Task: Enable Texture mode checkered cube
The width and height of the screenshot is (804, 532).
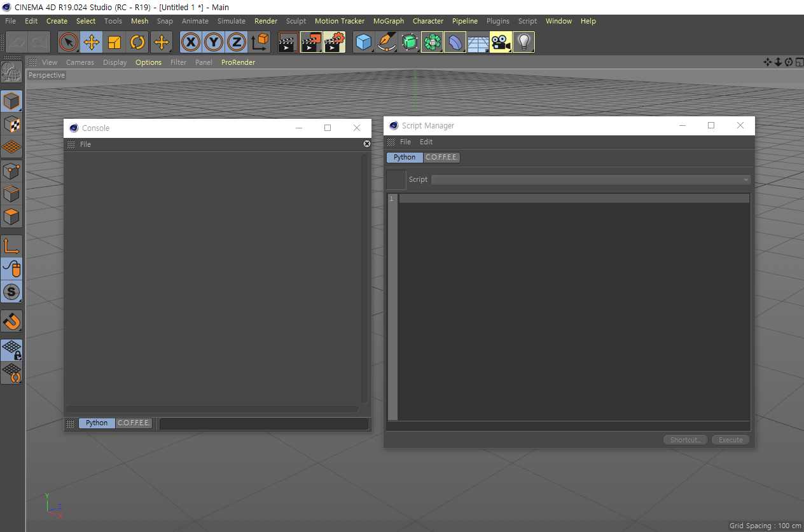Action: tap(11, 124)
